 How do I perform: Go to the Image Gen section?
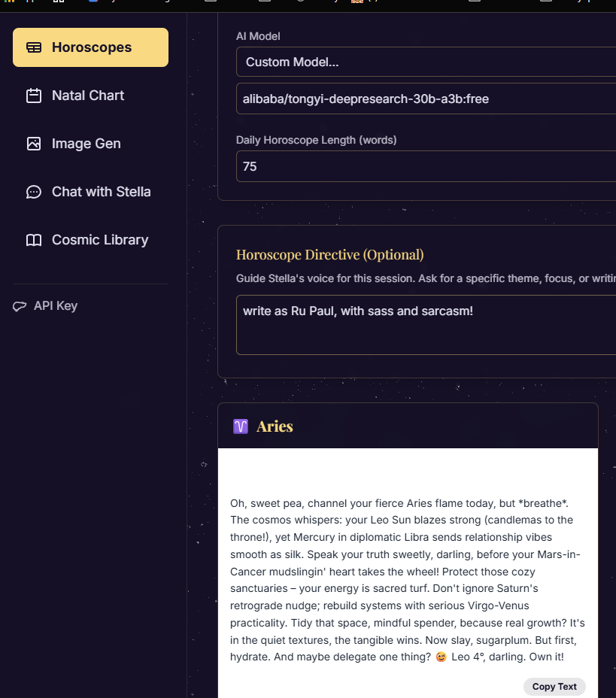[86, 144]
